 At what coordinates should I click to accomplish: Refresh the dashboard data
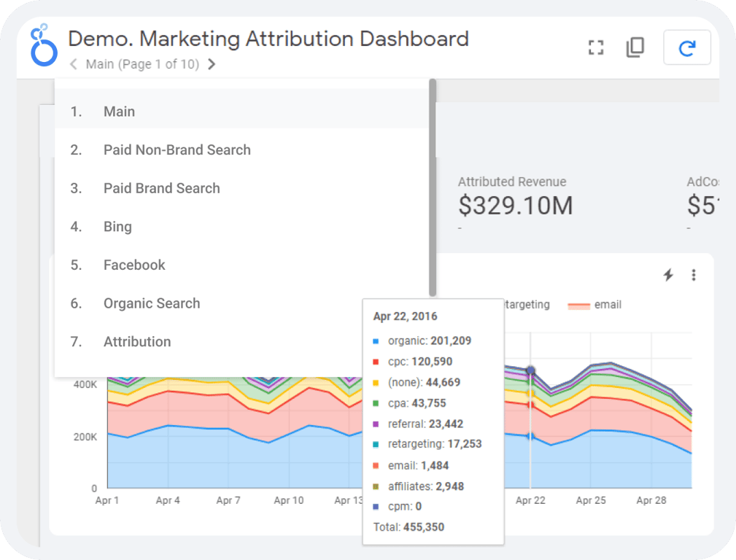click(x=686, y=47)
